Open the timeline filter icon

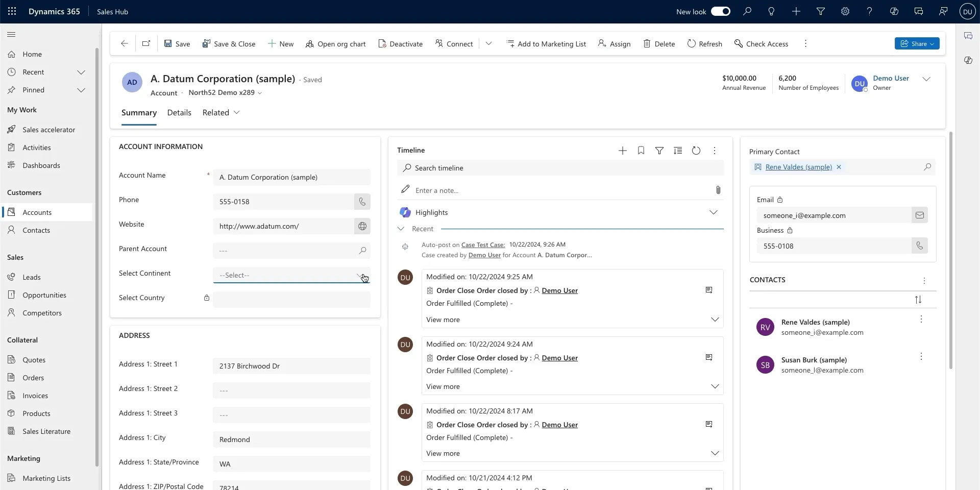point(659,151)
